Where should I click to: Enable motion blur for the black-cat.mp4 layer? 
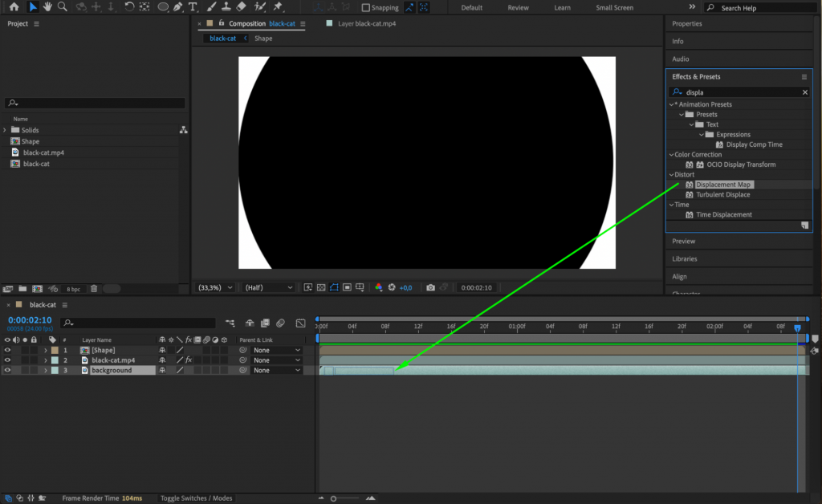(x=206, y=360)
